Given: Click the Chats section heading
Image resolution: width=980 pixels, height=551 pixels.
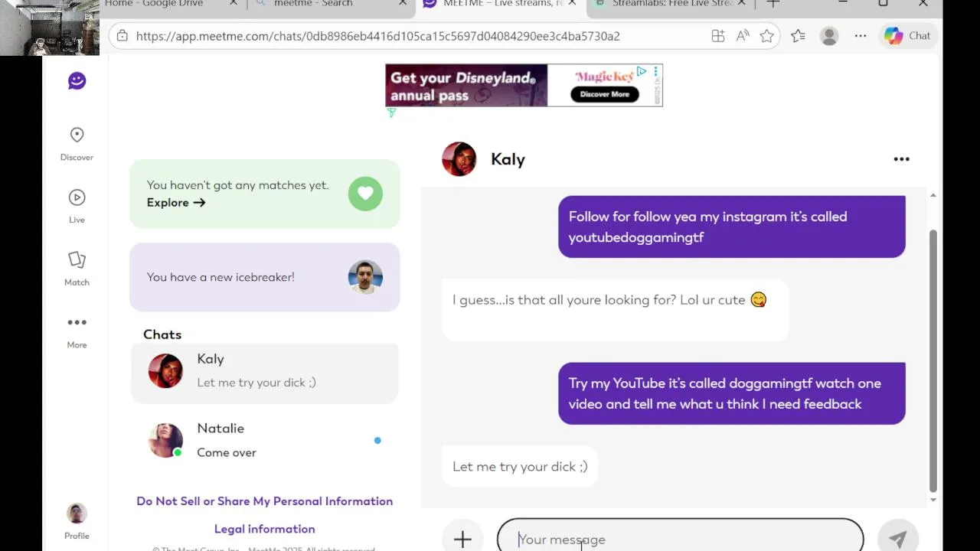Looking at the screenshot, I should pos(162,334).
